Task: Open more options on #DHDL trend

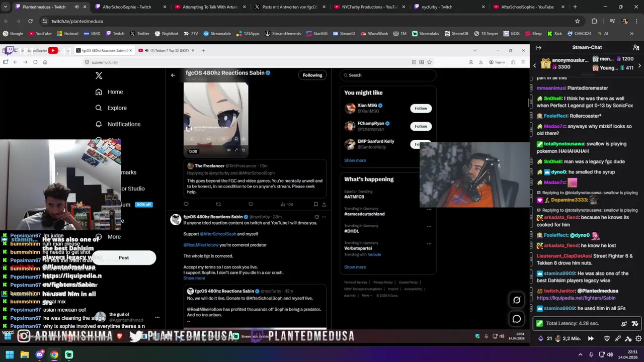Action: [429, 226]
